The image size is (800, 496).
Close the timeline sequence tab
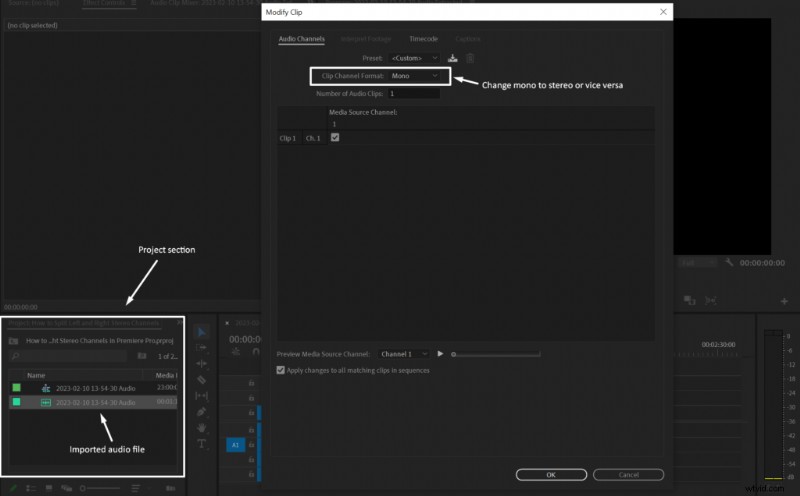click(x=227, y=323)
